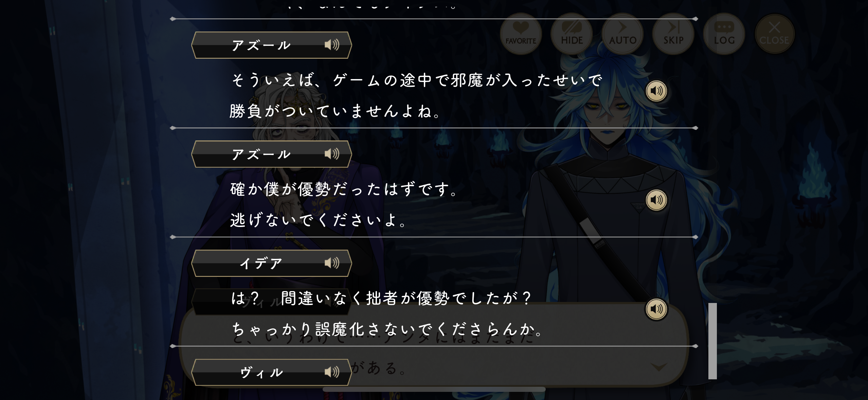
Task: Play voice on ヴィル name tag
Action: [x=332, y=372]
